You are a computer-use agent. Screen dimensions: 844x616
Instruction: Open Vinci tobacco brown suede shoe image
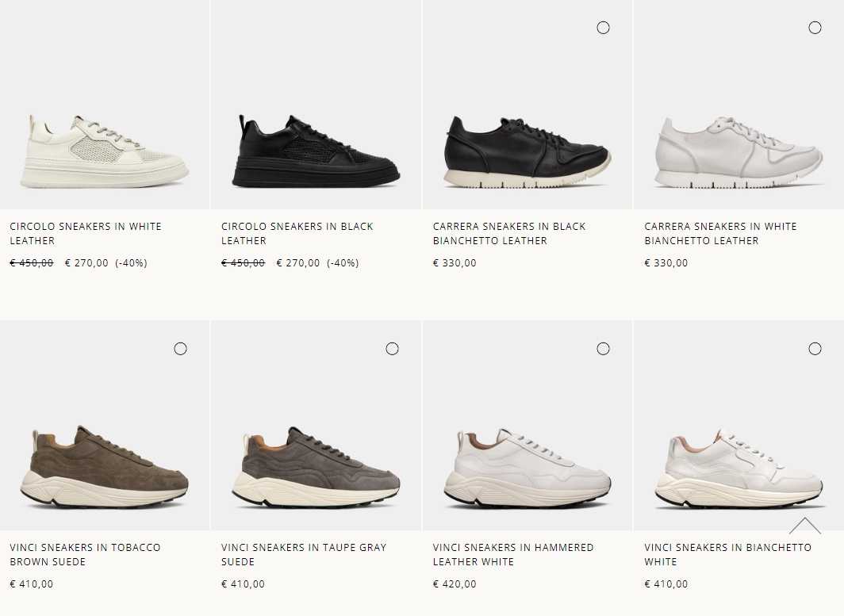(x=105, y=425)
